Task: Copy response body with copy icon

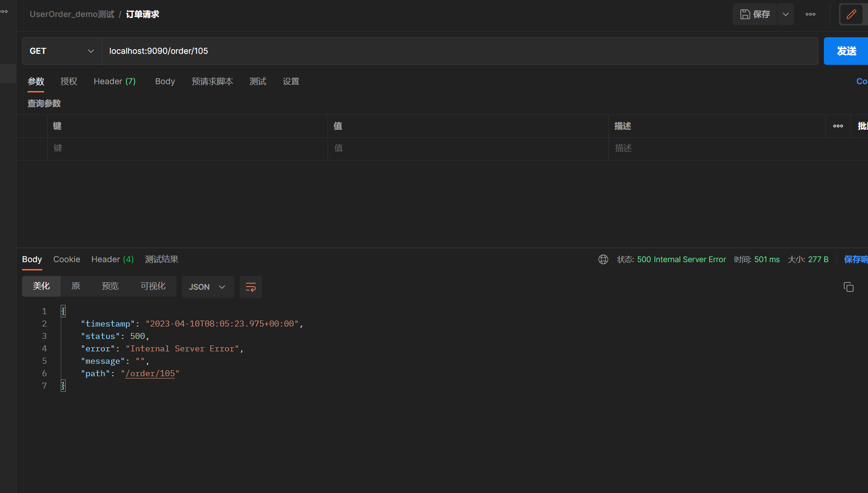Action: (x=849, y=287)
